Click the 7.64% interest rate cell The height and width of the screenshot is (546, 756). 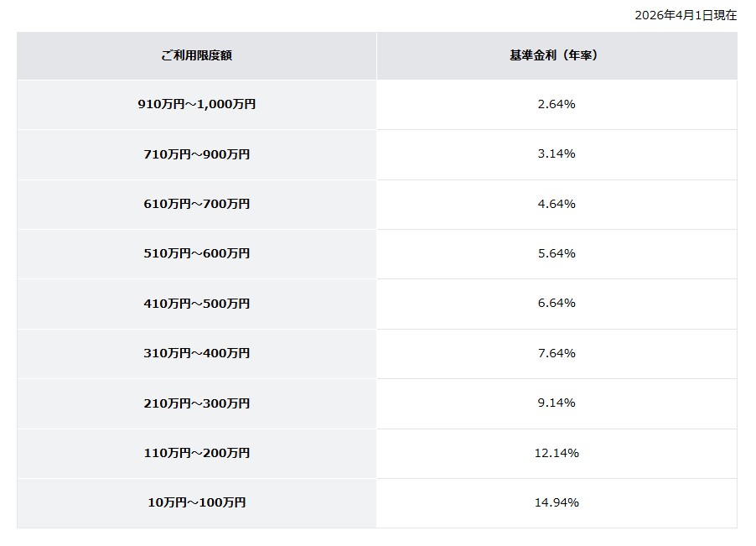557,353
